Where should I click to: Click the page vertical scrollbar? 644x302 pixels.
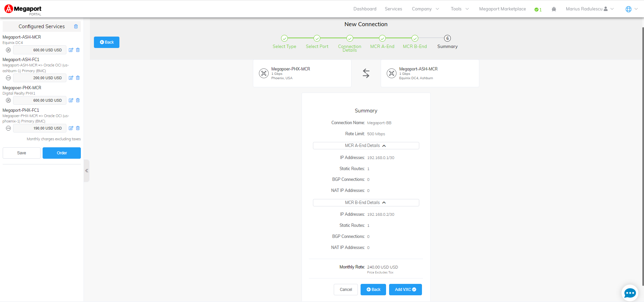coord(643,156)
